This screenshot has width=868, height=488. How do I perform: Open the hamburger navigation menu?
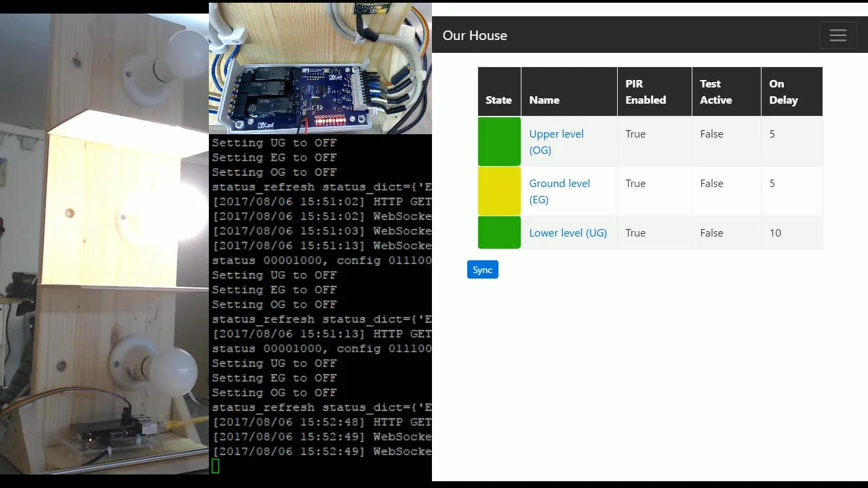pyautogui.click(x=837, y=35)
